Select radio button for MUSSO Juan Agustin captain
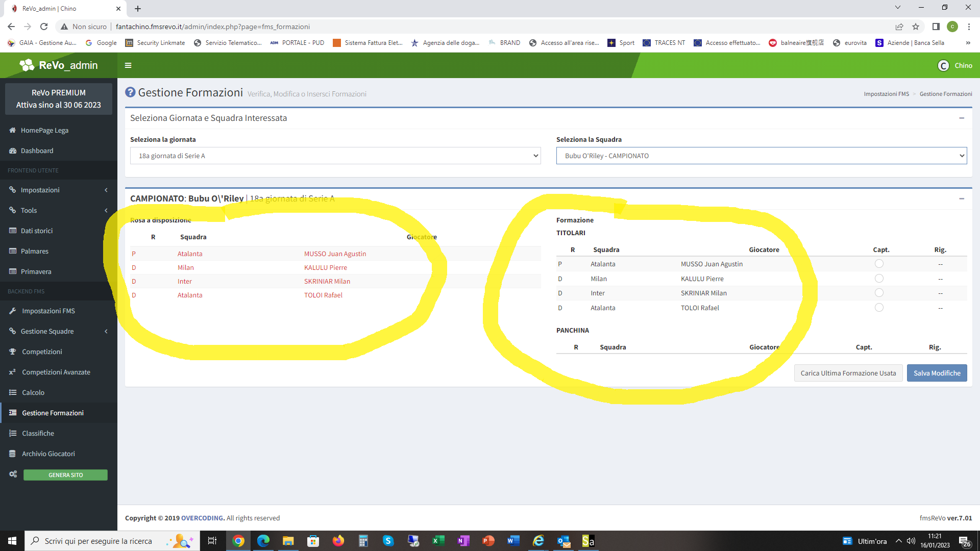Image resolution: width=980 pixels, height=551 pixels. [879, 264]
